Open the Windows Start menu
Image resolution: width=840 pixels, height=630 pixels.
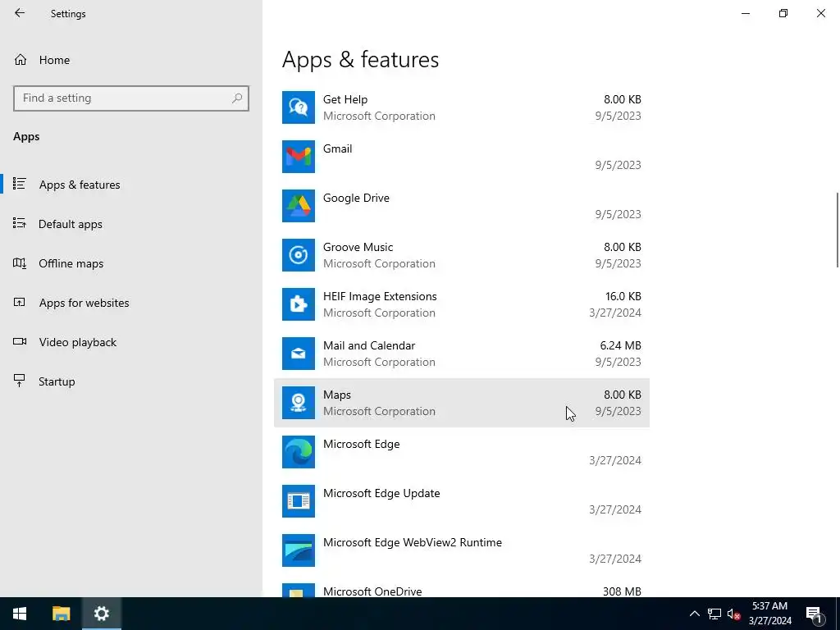(20, 614)
